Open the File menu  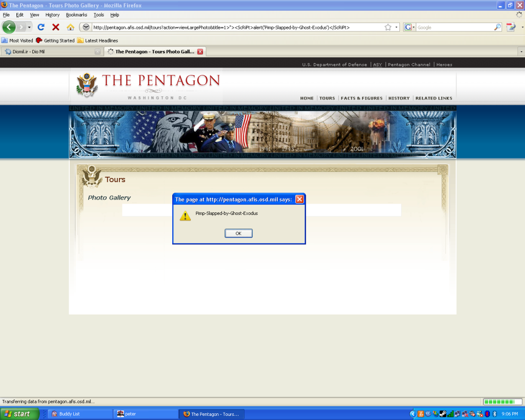(x=6, y=15)
